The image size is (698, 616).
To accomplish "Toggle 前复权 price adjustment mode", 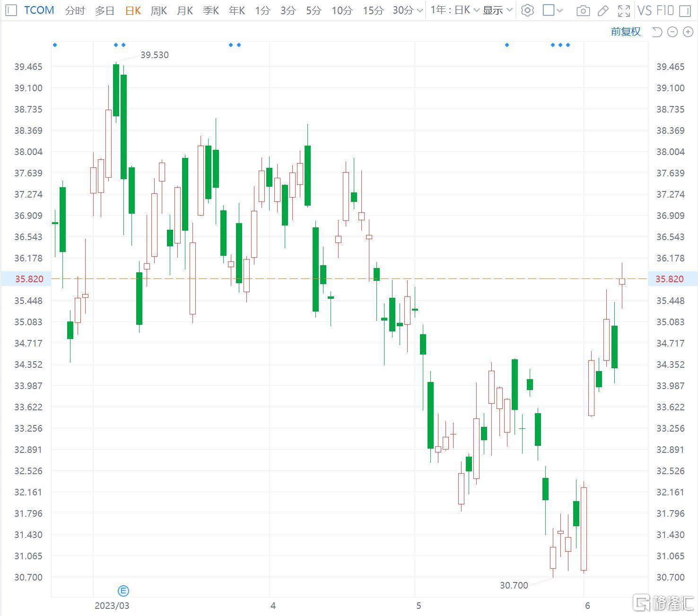I will click(x=626, y=32).
